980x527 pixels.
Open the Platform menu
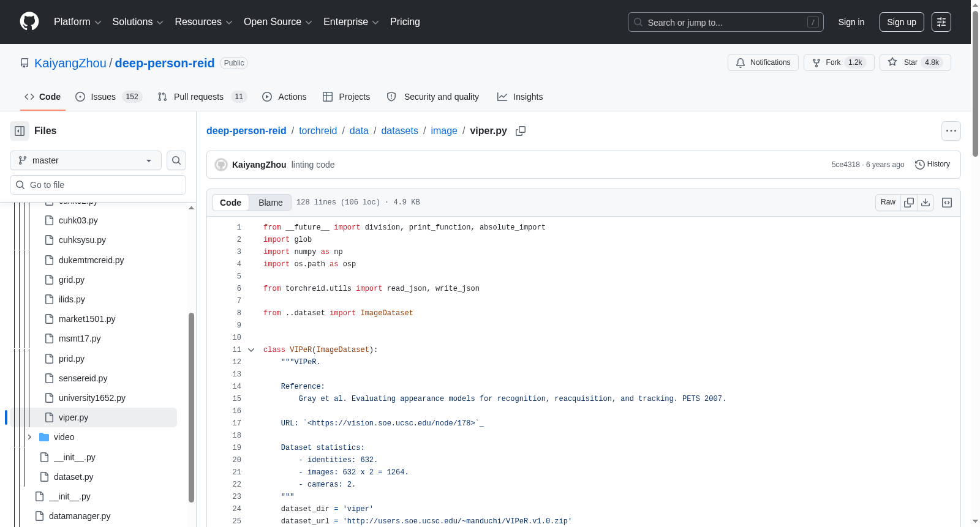(x=78, y=22)
